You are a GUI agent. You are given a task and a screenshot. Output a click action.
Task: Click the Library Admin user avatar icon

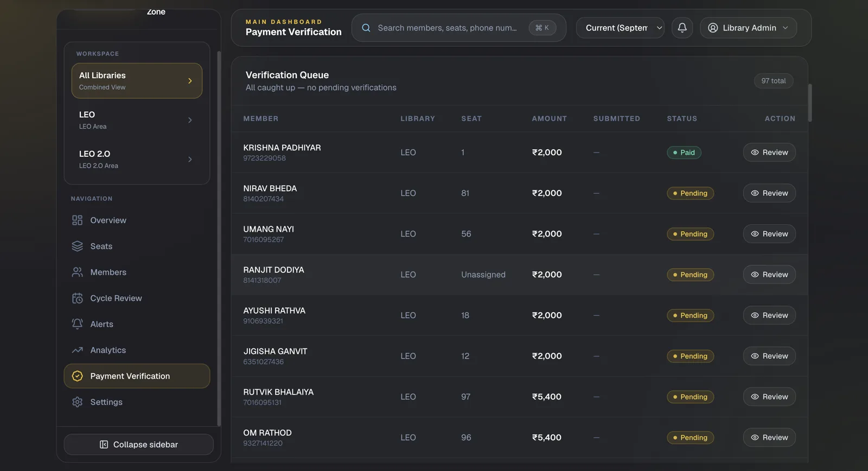click(x=713, y=28)
